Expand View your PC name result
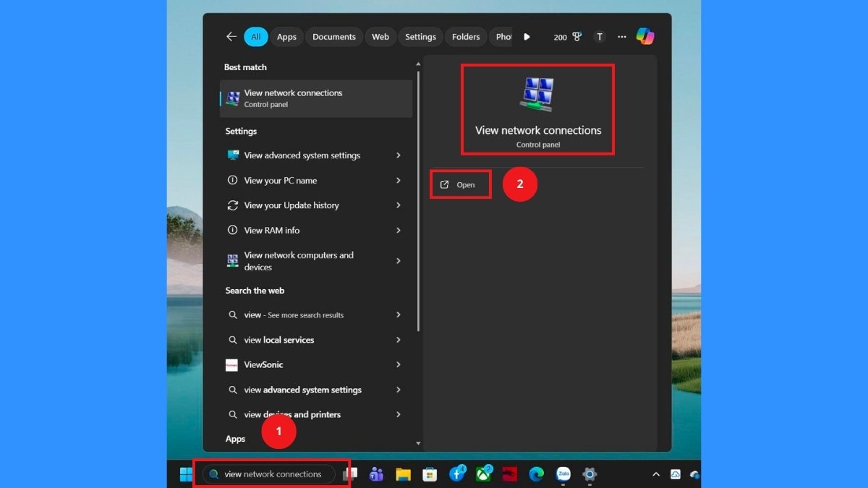This screenshot has width=868, height=488. [399, 181]
